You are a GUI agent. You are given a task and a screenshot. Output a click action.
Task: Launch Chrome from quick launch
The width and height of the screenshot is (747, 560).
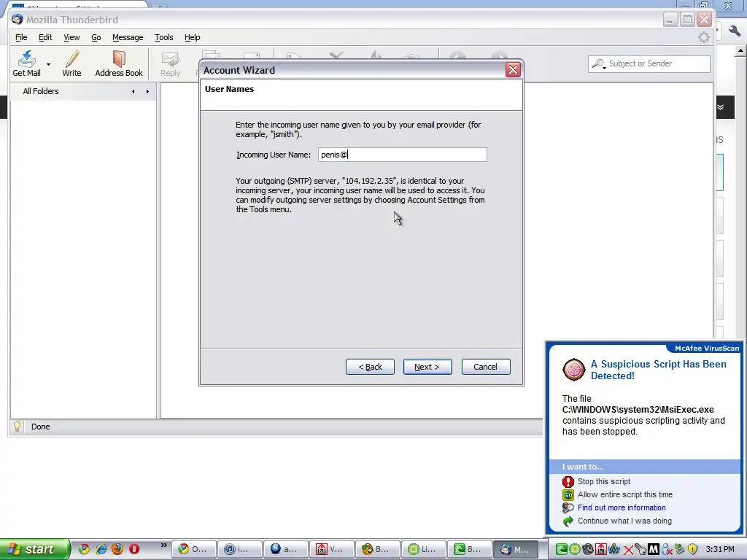pyautogui.click(x=84, y=549)
